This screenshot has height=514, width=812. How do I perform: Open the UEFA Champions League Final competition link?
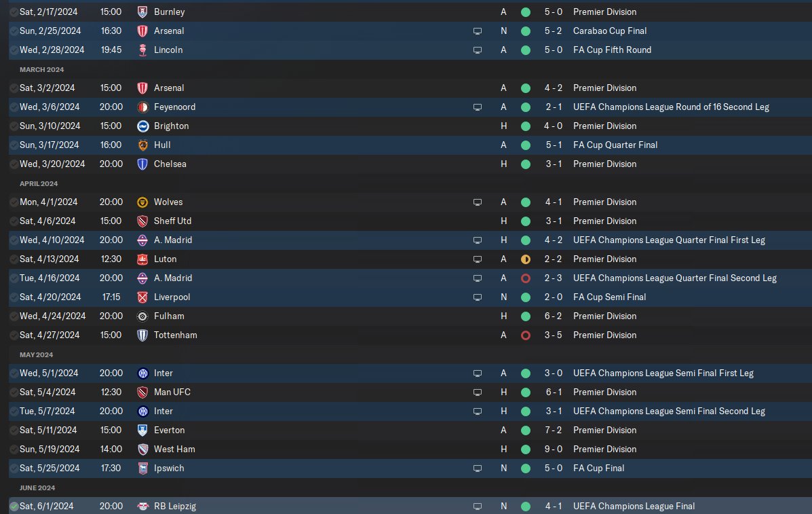tap(634, 507)
